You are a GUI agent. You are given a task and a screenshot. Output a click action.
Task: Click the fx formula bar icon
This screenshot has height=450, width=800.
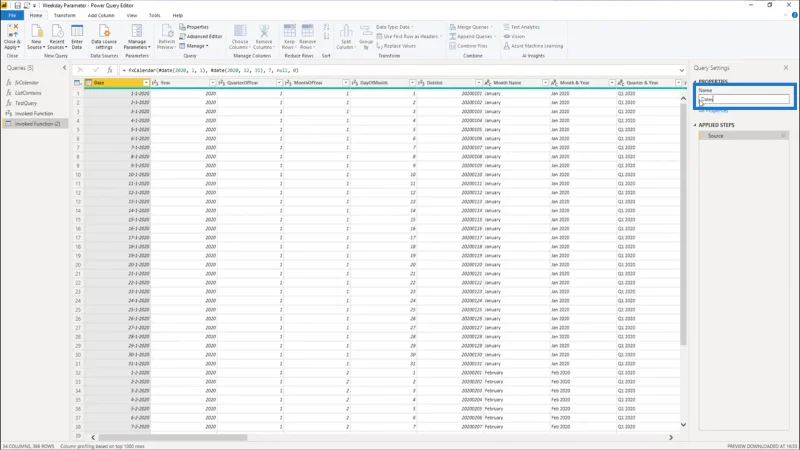(x=110, y=70)
